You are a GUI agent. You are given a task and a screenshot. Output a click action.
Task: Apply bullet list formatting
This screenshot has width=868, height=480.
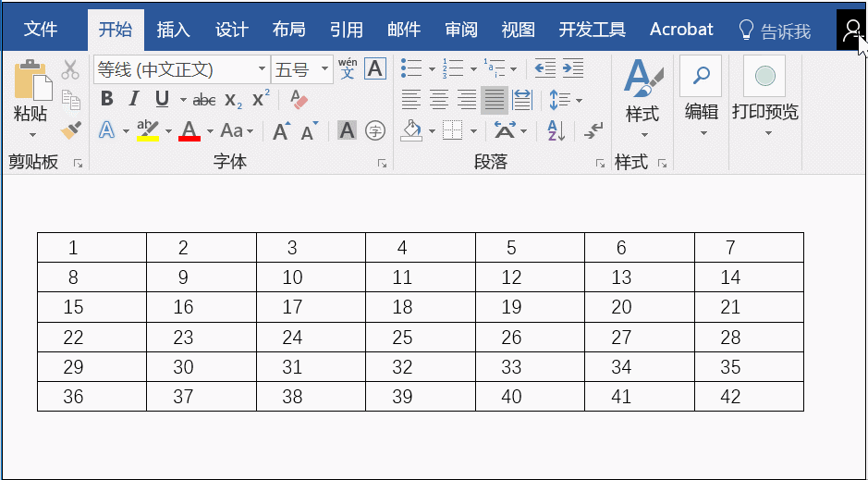pyautogui.click(x=411, y=68)
